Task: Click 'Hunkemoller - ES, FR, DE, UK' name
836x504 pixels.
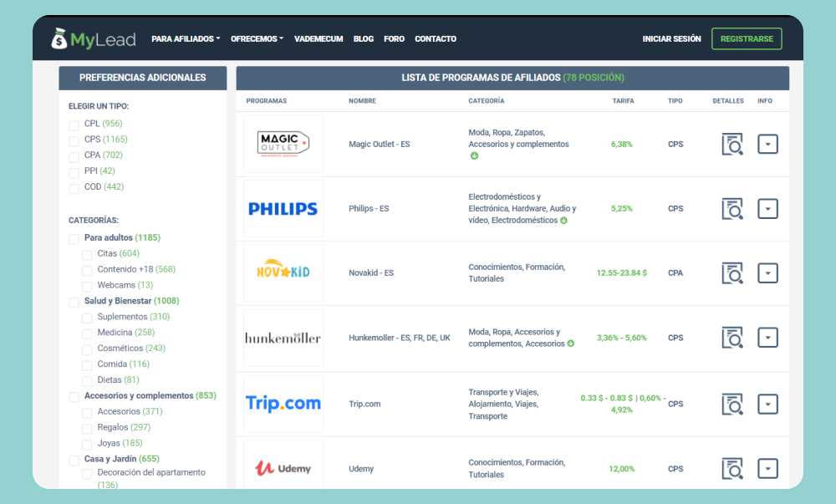Action: tap(400, 338)
